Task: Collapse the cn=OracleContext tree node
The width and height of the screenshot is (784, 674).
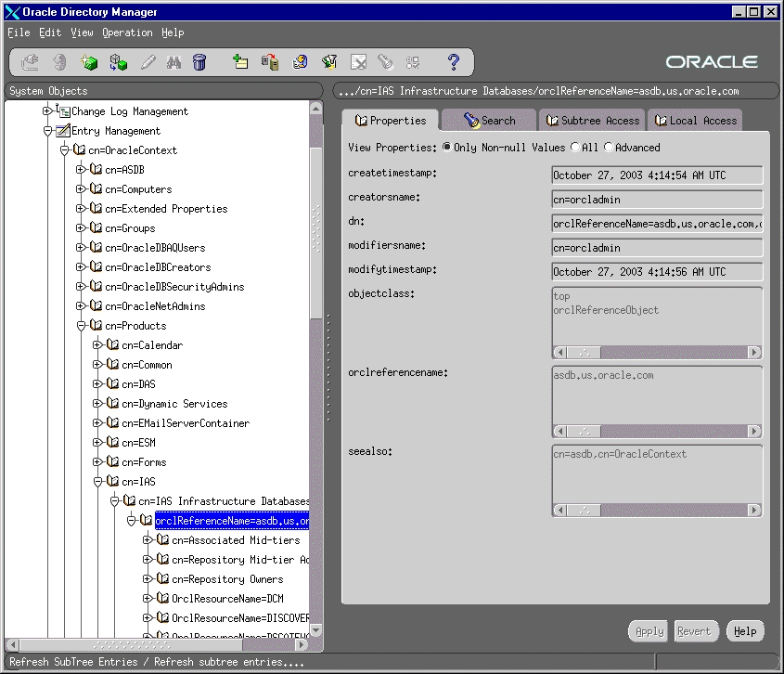Action: coord(64,149)
